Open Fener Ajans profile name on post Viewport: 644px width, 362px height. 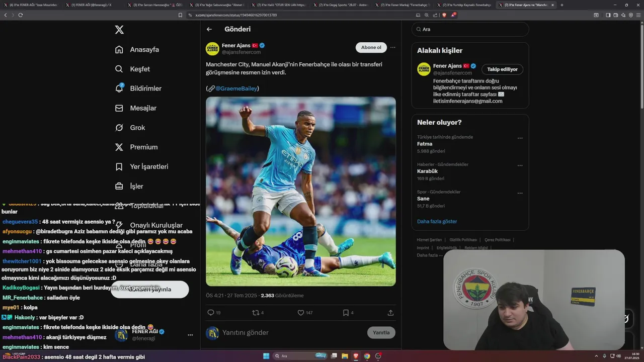click(236, 45)
